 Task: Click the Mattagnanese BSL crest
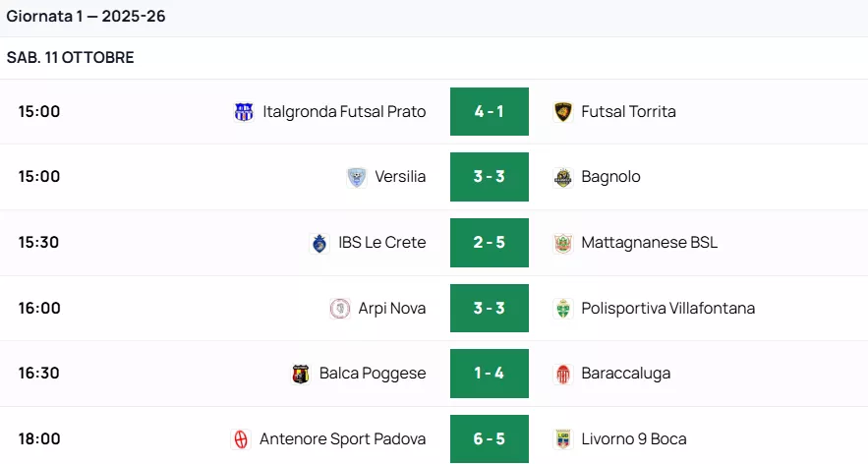coord(563,243)
